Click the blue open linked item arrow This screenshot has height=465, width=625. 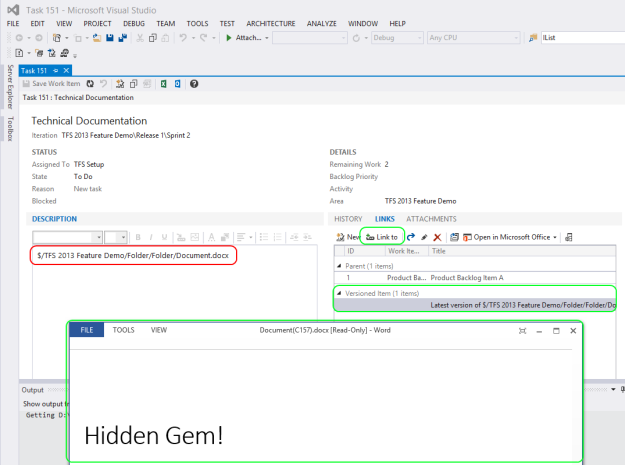click(410, 237)
